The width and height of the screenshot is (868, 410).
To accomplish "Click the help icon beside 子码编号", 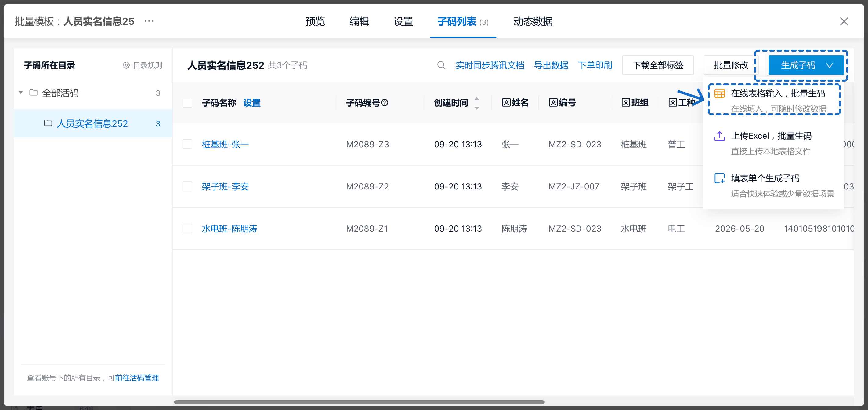I will point(385,103).
